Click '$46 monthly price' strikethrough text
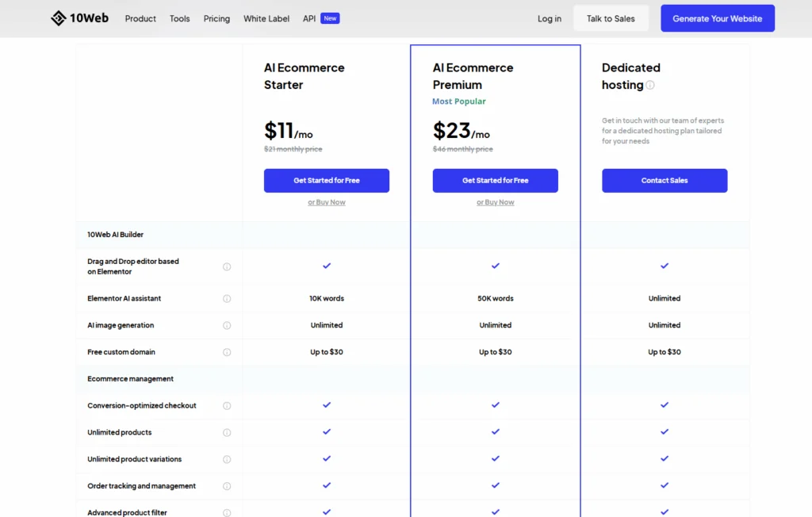 tap(463, 148)
